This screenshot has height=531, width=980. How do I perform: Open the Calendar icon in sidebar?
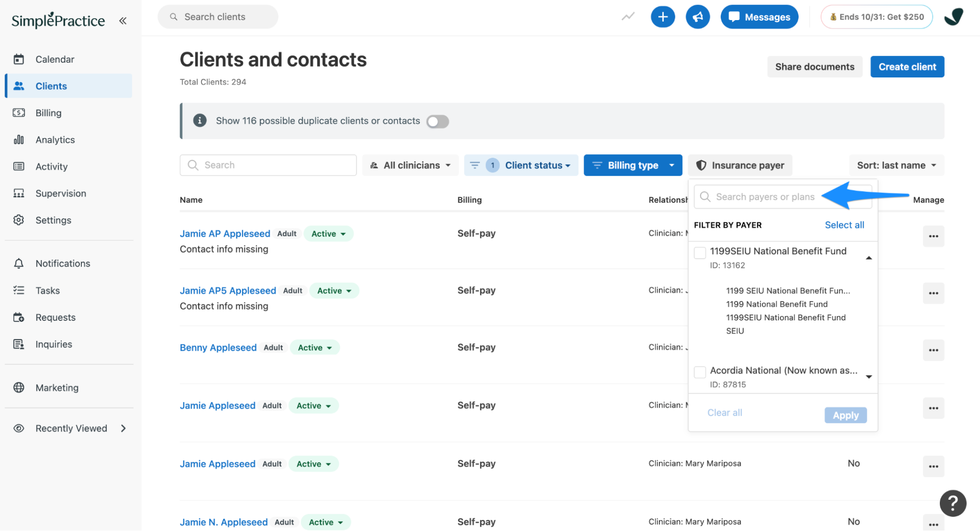[x=19, y=59]
